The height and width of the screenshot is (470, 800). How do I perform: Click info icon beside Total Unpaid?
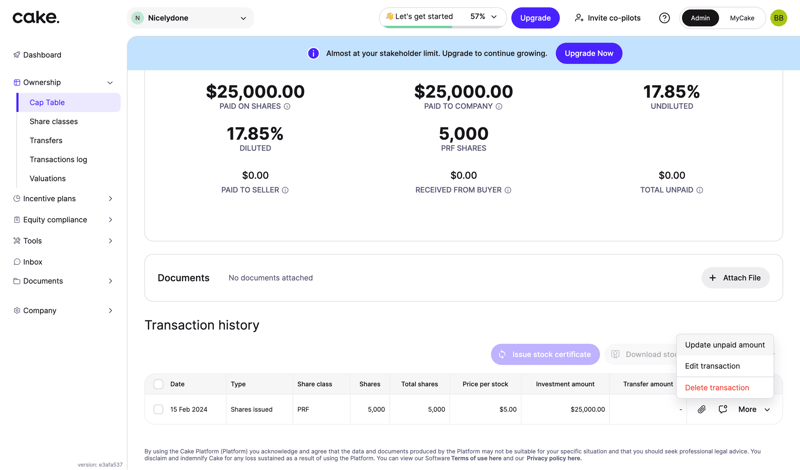(x=700, y=190)
